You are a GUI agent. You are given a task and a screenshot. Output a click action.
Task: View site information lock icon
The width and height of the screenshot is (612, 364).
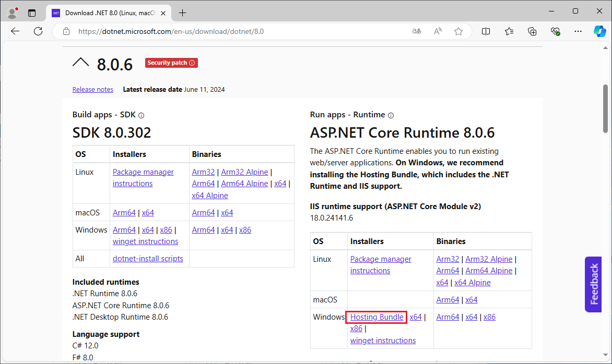click(66, 31)
